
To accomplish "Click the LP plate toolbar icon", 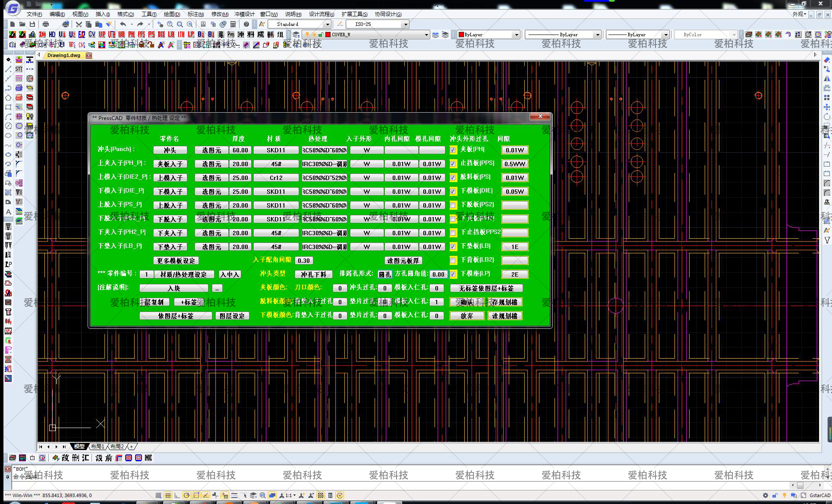I will coord(191,35).
